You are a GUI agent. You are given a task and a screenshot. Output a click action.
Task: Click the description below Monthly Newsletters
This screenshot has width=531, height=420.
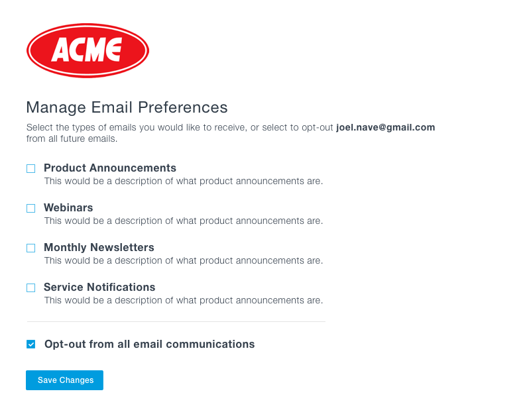[184, 260]
